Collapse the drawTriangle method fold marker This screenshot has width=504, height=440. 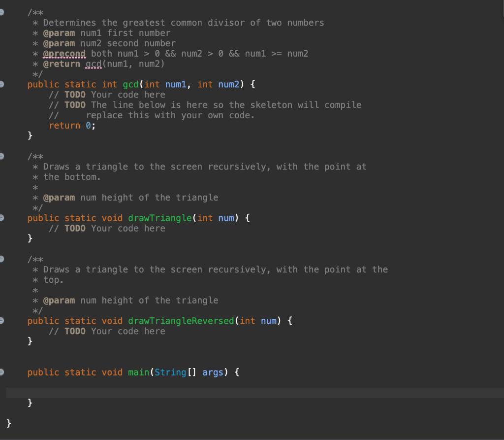click(x=2, y=217)
